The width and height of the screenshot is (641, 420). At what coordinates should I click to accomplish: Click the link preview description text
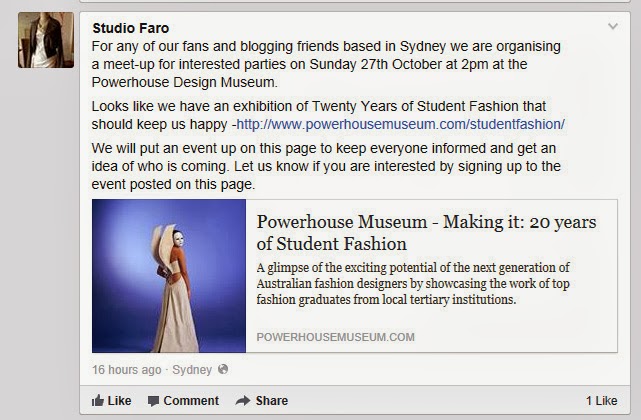pyautogui.click(x=426, y=283)
